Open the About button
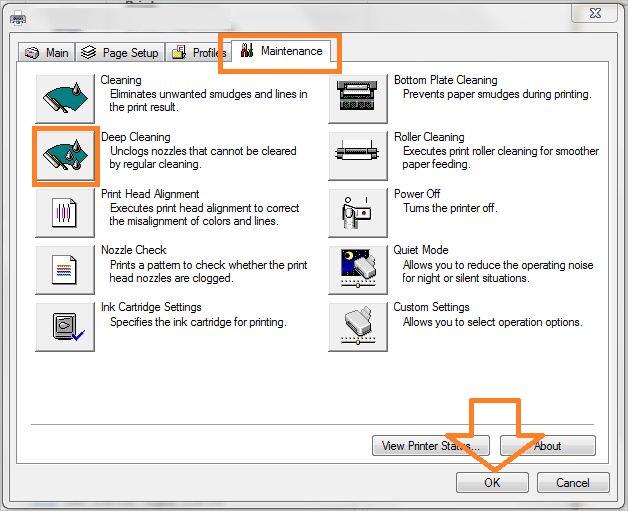 coord(547,446)
